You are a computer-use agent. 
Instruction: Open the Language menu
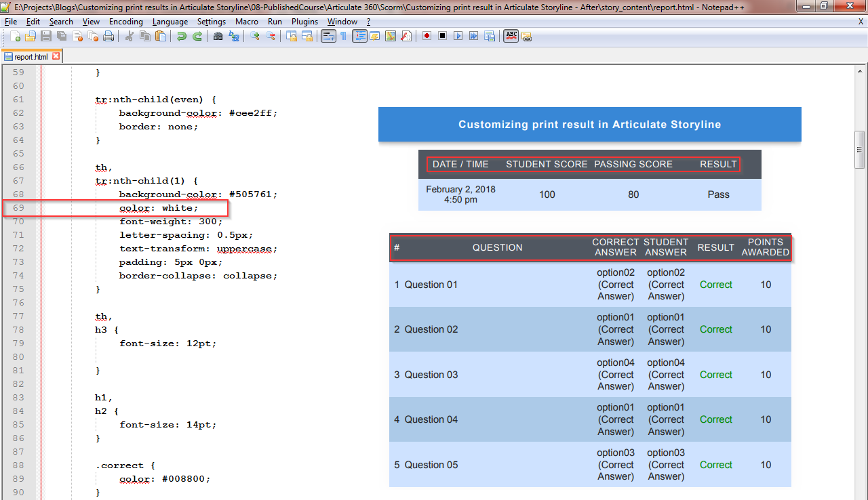pos(170,22)
